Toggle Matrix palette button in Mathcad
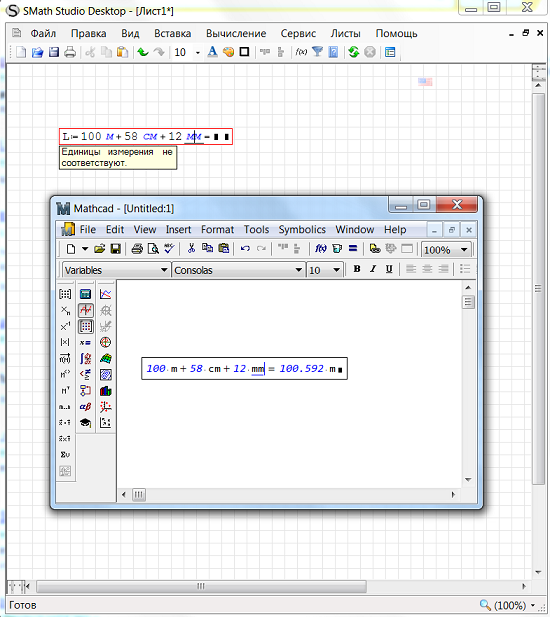This screenshot has width=550, height=617. coord(85,326)
